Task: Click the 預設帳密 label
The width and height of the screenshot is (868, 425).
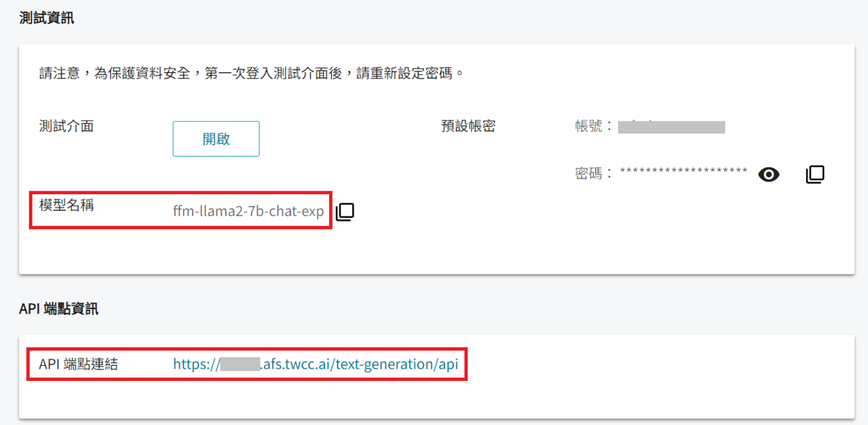Action: (468, 126)
